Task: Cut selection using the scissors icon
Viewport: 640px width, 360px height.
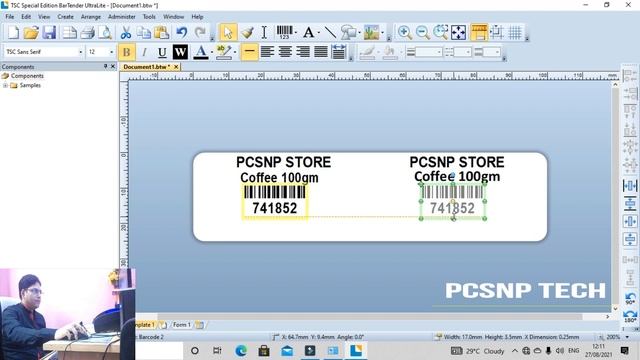Action: pos(126,33)
